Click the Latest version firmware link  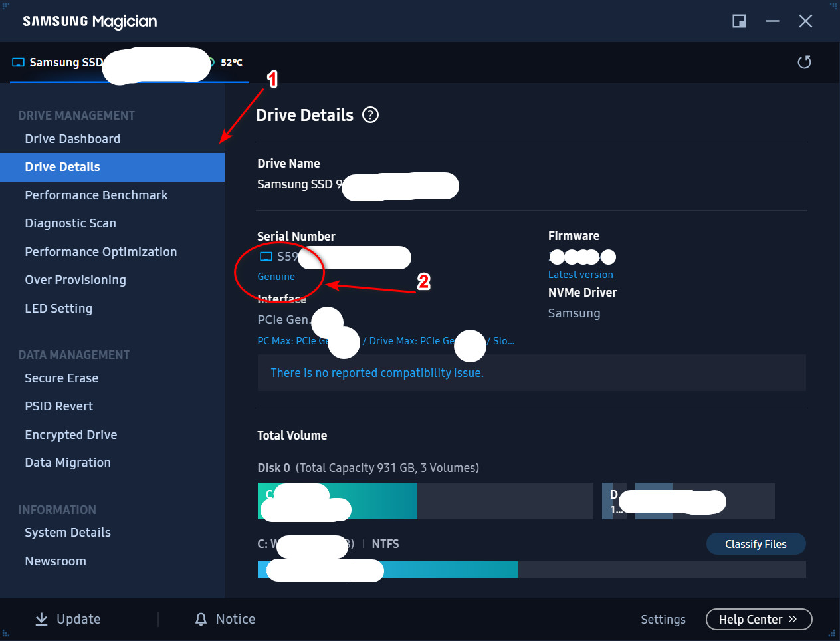pos(580,275)
